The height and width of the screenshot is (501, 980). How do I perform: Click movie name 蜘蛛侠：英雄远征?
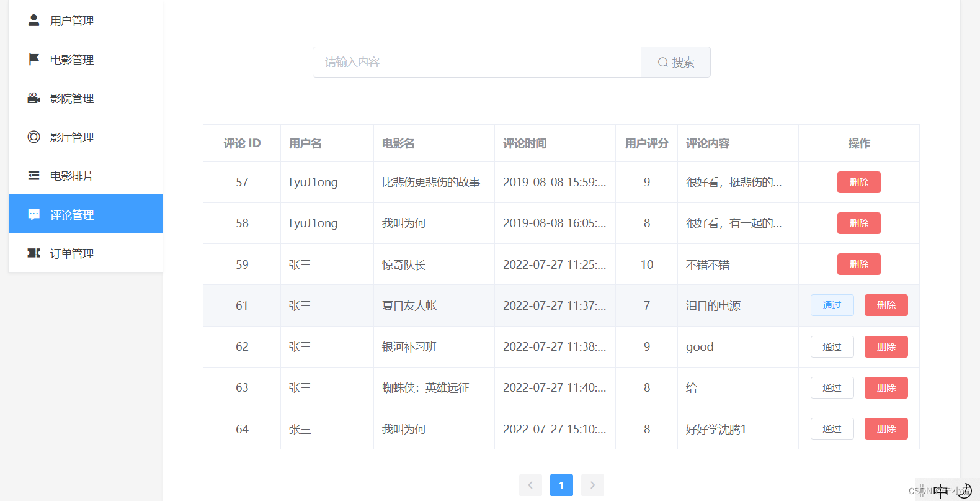(x=425, y=387)
